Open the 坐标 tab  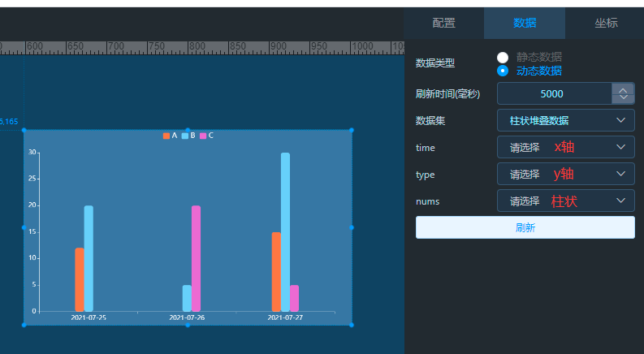pyautogui.click(x=605, y=23)
